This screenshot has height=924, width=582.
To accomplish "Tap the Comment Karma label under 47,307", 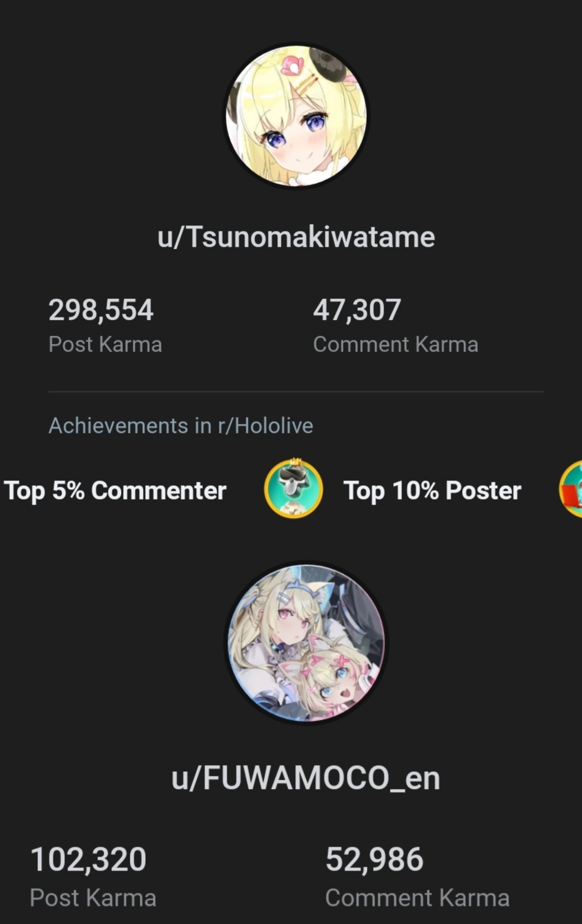I will 396,344.
